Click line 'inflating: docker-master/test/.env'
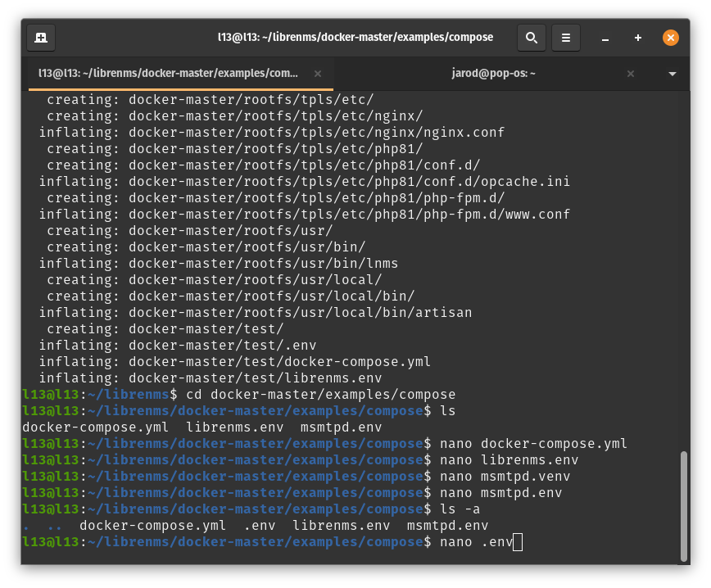The height and width of the screenshot is (588, 711). pyautogui.click(x=178, y=346)
